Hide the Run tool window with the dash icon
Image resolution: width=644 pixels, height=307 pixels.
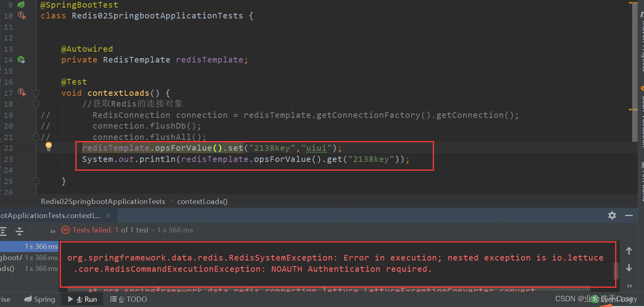point(629,215)
